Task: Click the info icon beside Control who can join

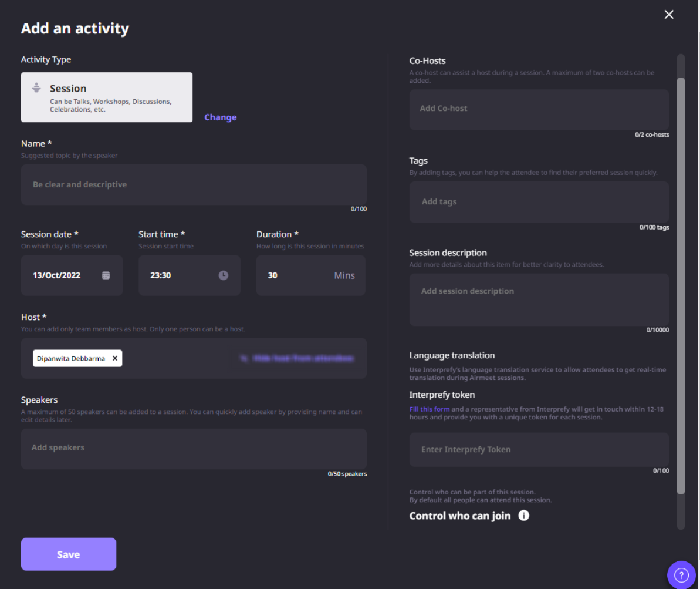Action: [x=525, y=516]
